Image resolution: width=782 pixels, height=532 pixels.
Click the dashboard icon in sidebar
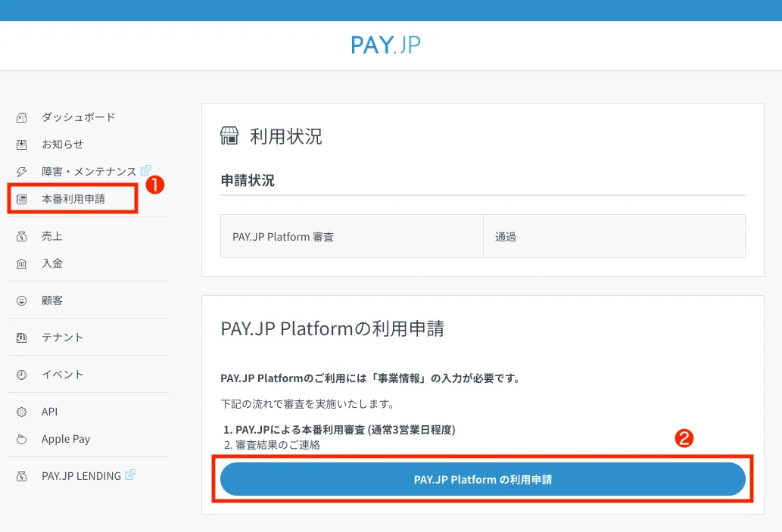point(21,117)
